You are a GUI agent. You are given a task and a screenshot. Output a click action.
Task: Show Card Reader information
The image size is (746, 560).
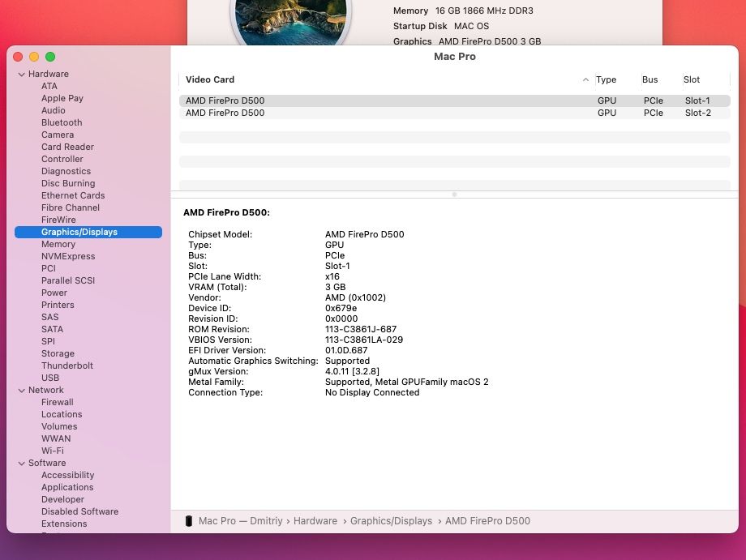pyautogui.click(x=67, y=147)
